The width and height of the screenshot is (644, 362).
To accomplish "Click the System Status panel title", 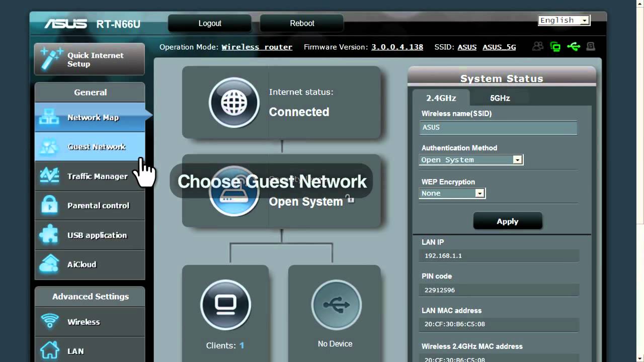I will point(502,78).
